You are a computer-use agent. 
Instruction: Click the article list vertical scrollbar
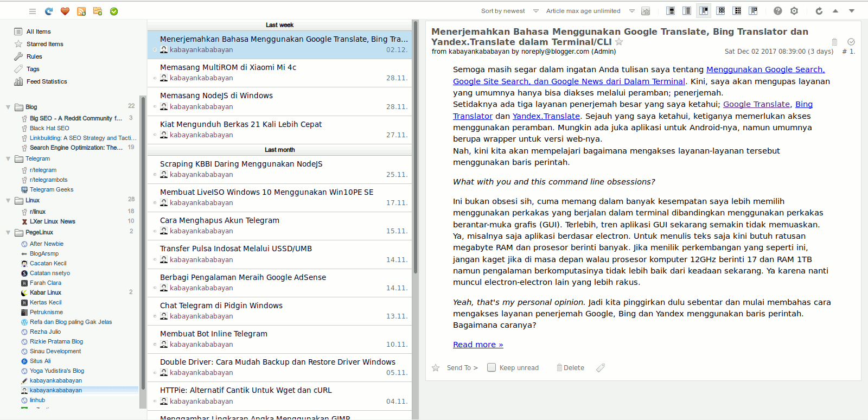click(416, 147)
